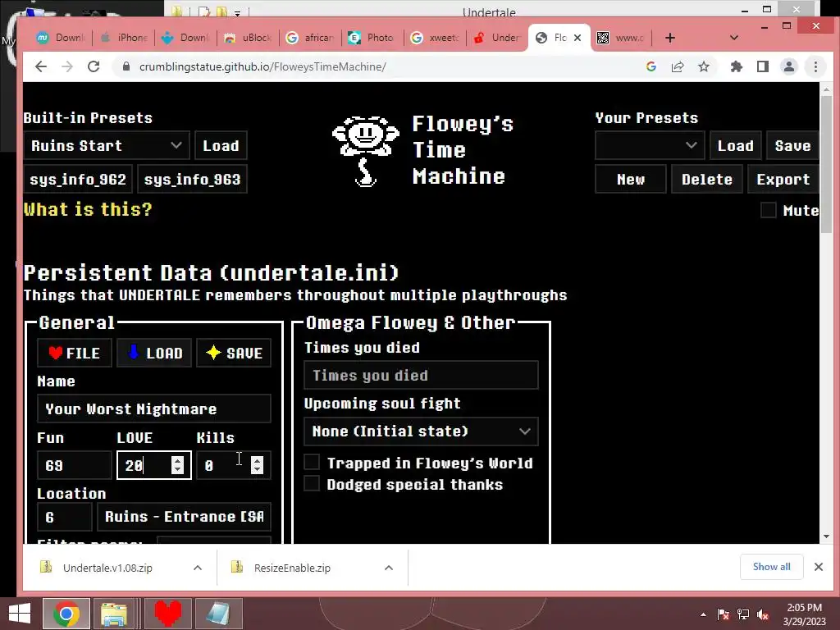The width and height of the screenshot is (840, 630).
Task: Click Chrome icon in the taskbar
Action: [x=66, y=614]
